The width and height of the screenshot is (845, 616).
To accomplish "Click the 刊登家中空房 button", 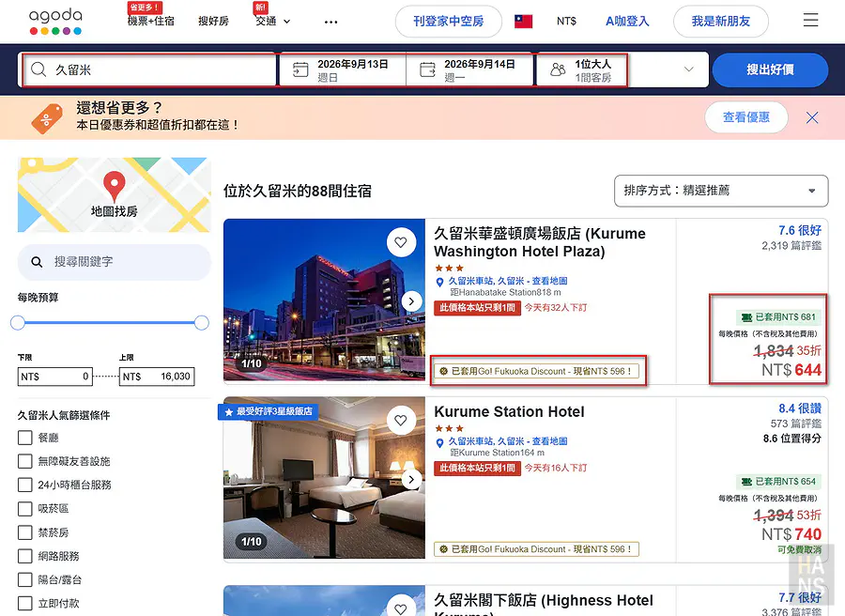I will click(x=449, y=22).
